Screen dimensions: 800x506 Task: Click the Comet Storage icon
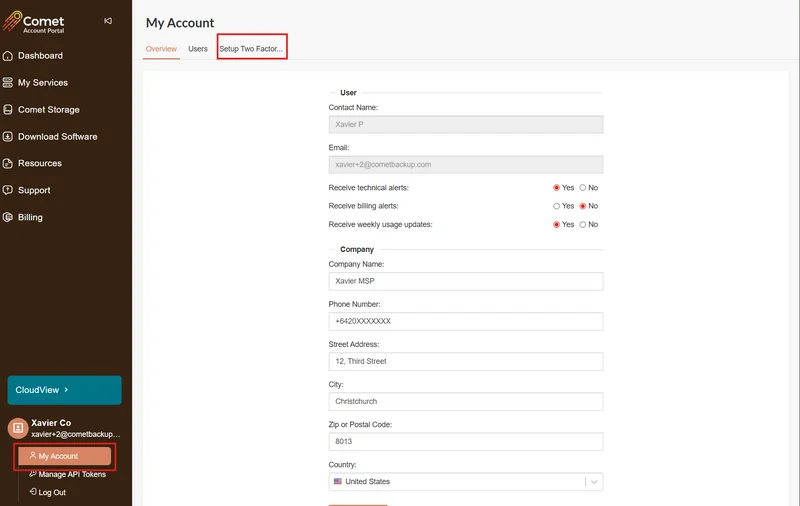8,110
